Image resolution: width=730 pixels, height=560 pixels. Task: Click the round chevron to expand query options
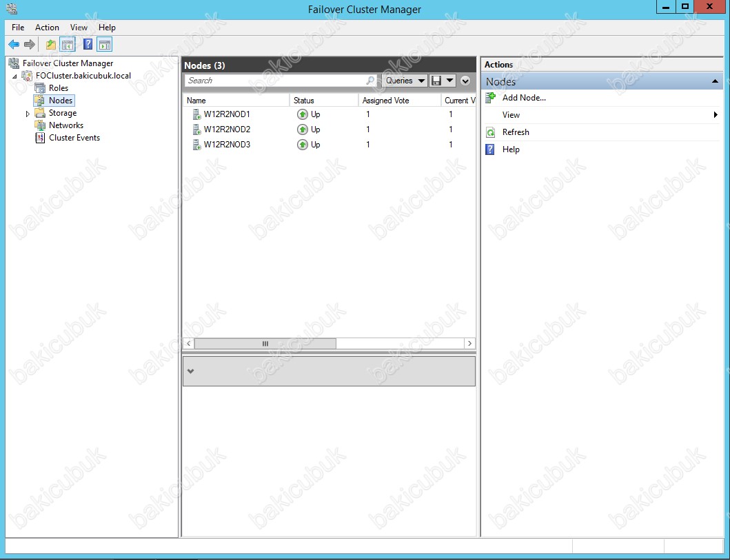coord(465,81)
